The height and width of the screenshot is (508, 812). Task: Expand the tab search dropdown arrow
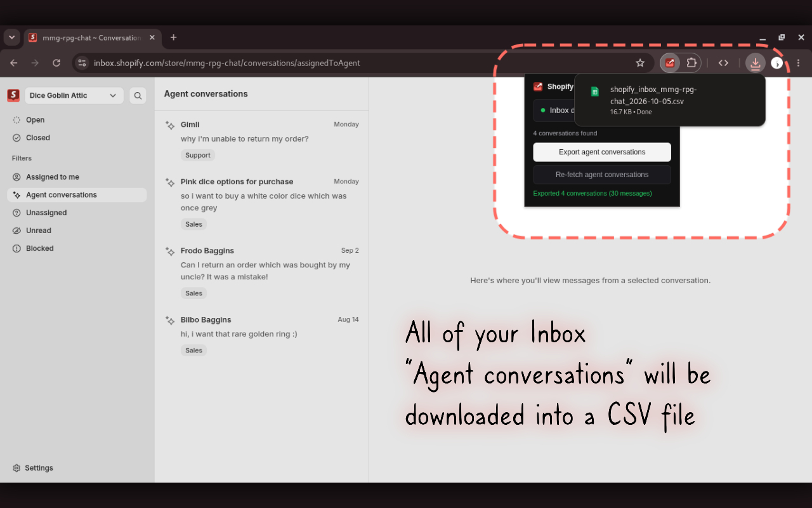point(11,37)
